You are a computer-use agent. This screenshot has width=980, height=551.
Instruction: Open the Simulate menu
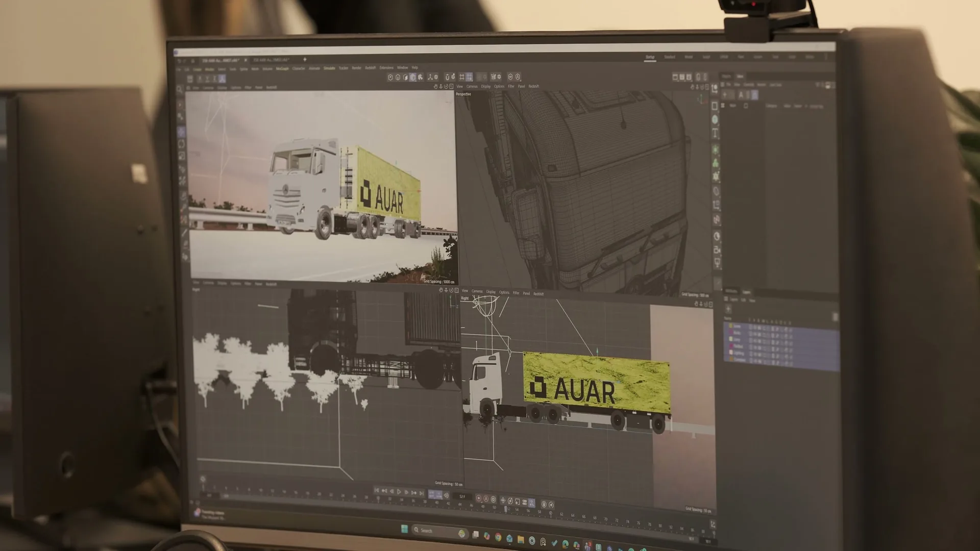tap(329, 68)
